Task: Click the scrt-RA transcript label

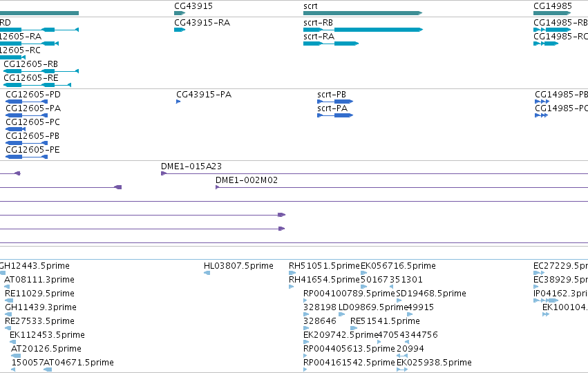Action: pos(319,37)
